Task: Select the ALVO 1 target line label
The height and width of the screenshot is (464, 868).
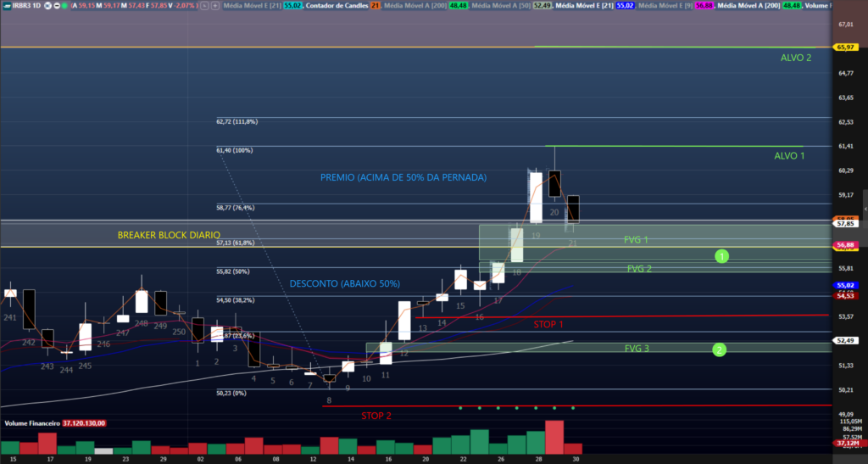Action: pos(789,156)
